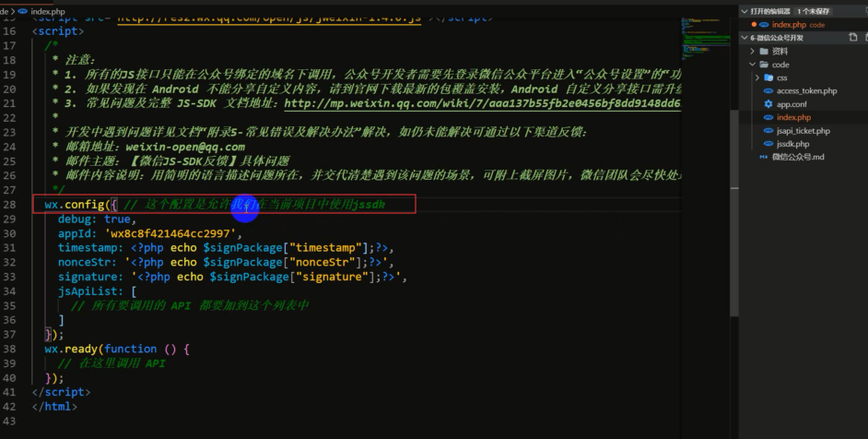
Task: Click the code folder name
Action: tap(780, 65)
